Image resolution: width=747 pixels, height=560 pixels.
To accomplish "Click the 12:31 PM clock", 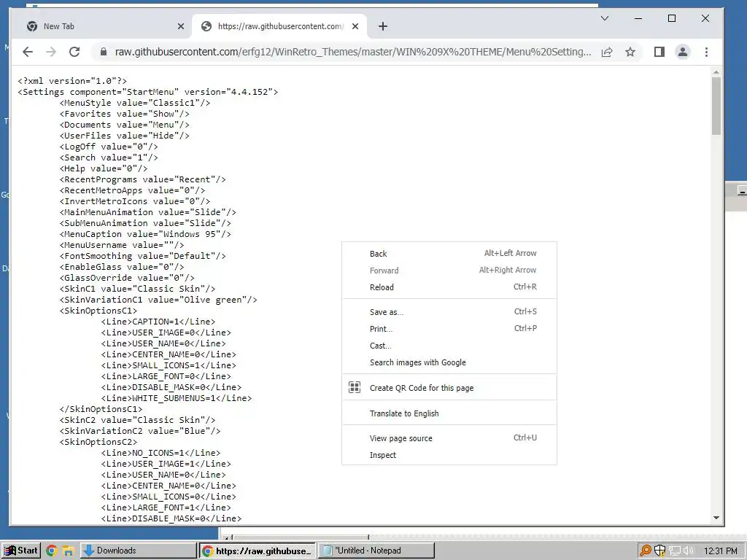I will click(x=720, y=551).
